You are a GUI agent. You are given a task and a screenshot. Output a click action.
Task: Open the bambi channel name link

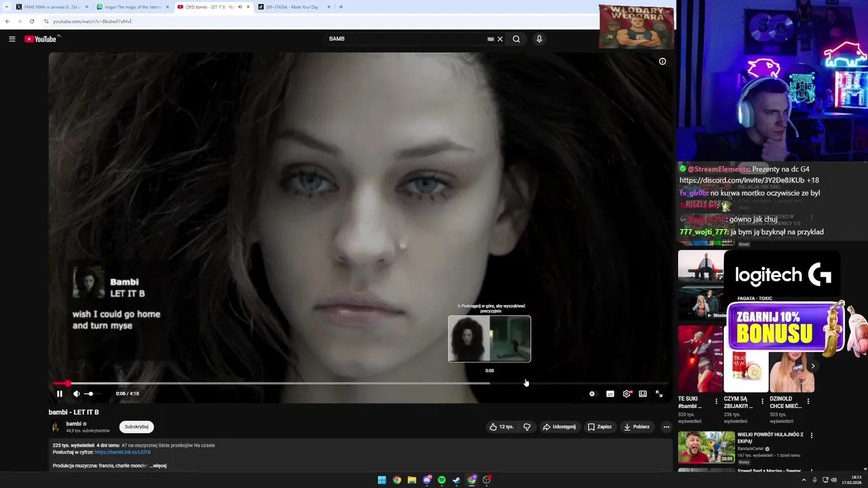[x=74, y=424]
